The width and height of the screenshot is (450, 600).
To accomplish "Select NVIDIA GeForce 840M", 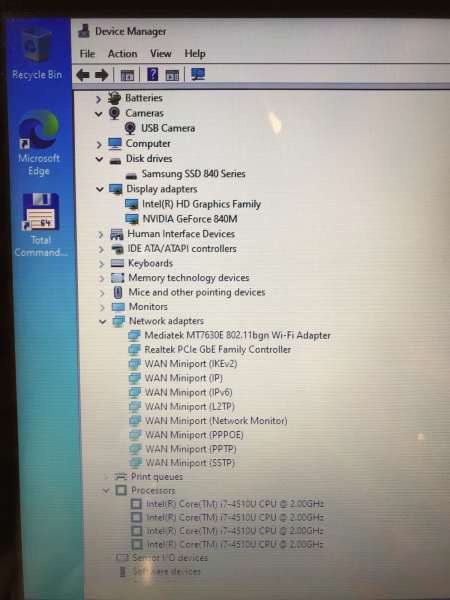I will coord(190,219).
